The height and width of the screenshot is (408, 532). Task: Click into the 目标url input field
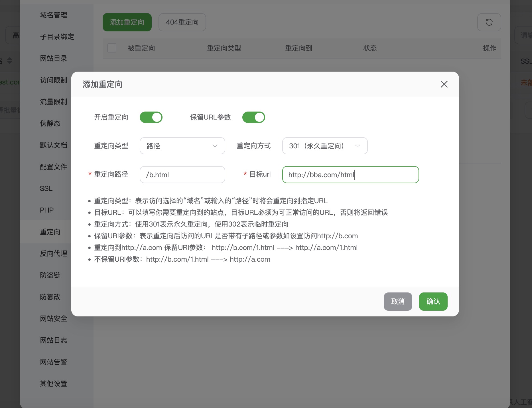(350, 175)
